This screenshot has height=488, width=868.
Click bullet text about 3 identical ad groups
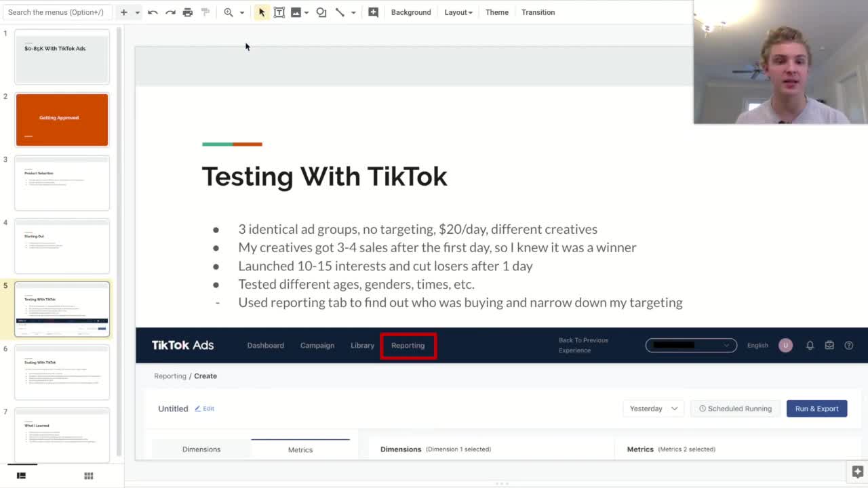coord(418,229)
